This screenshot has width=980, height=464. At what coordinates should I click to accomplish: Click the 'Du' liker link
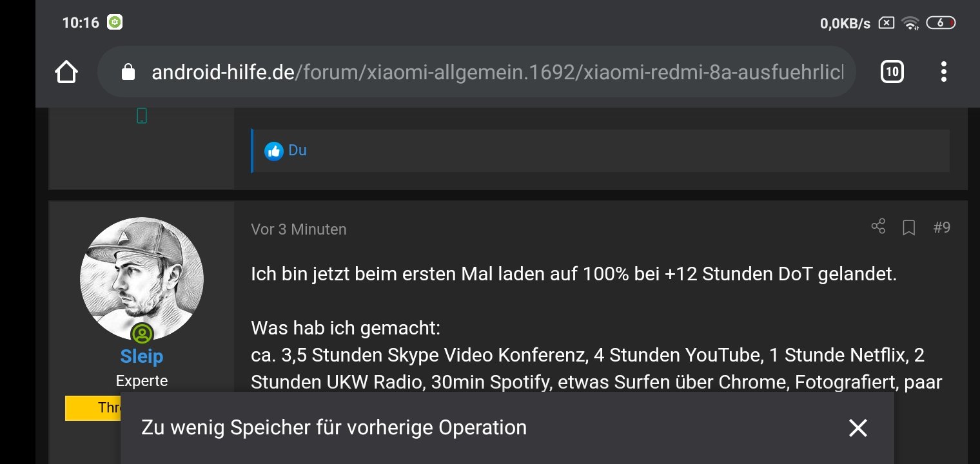click(297, 150)
